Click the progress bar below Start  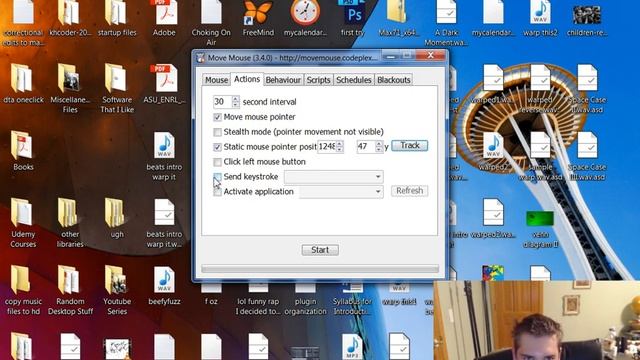pyautogui.click(x=320, y=269)
